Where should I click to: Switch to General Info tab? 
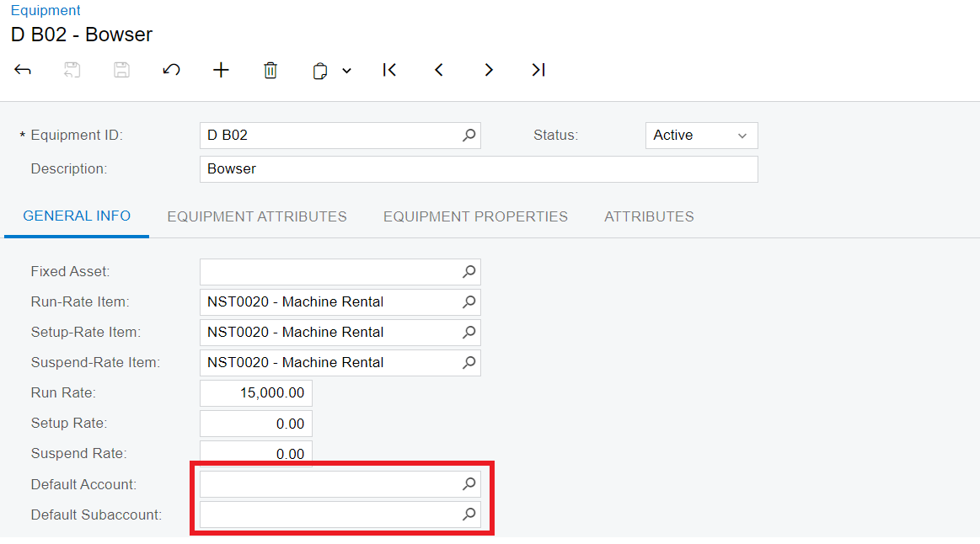pos(76,216)
